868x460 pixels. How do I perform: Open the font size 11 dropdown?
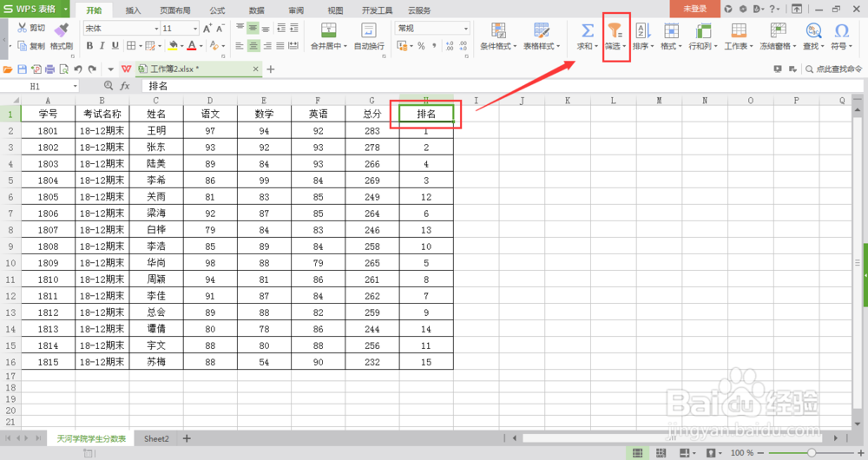[x=194, y=29]
